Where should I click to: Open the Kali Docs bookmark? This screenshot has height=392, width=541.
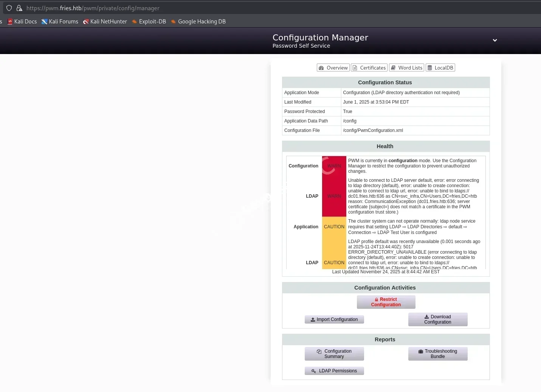point(22,22)
